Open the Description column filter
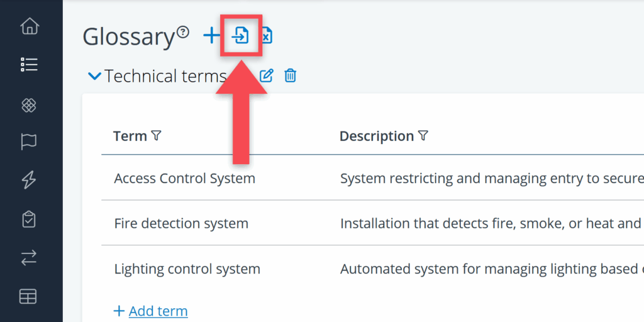 (x=423, y=136)
